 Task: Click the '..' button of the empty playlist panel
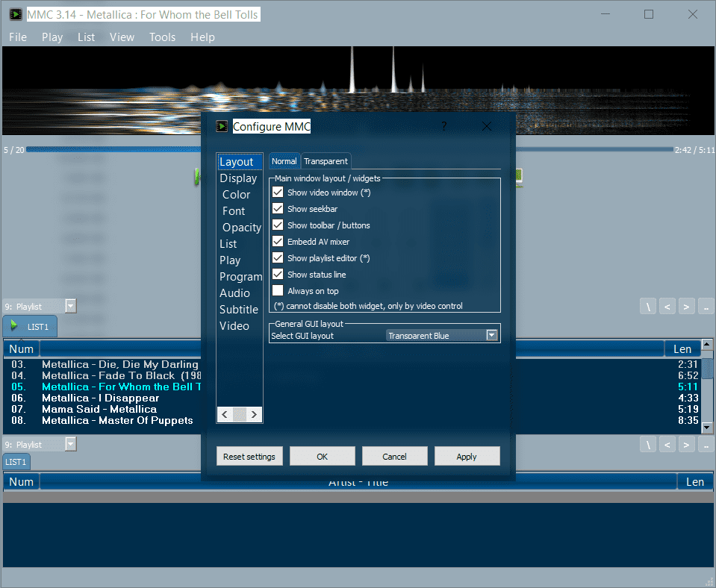[706, 445]
